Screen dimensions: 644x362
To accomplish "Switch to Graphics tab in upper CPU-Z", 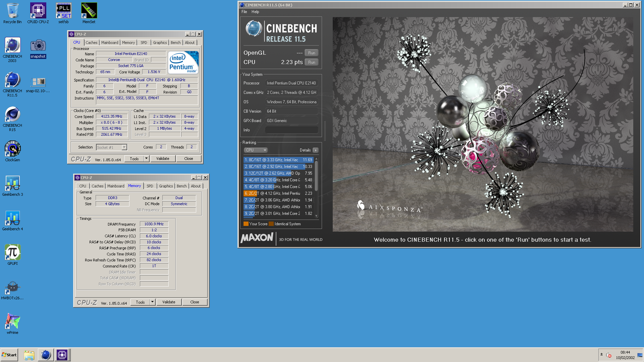I will coord(160,43).
